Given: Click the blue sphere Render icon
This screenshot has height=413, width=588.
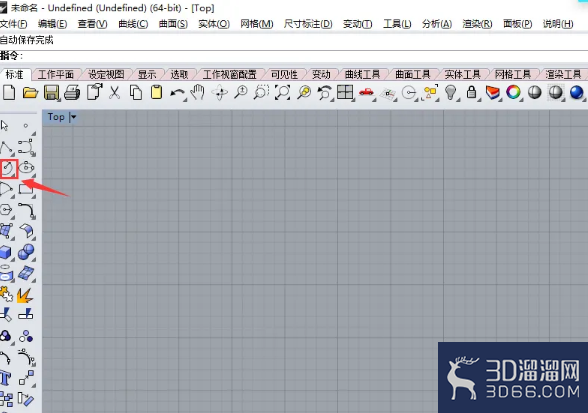Looking at the screenshot, I should [x=577, y=92].
